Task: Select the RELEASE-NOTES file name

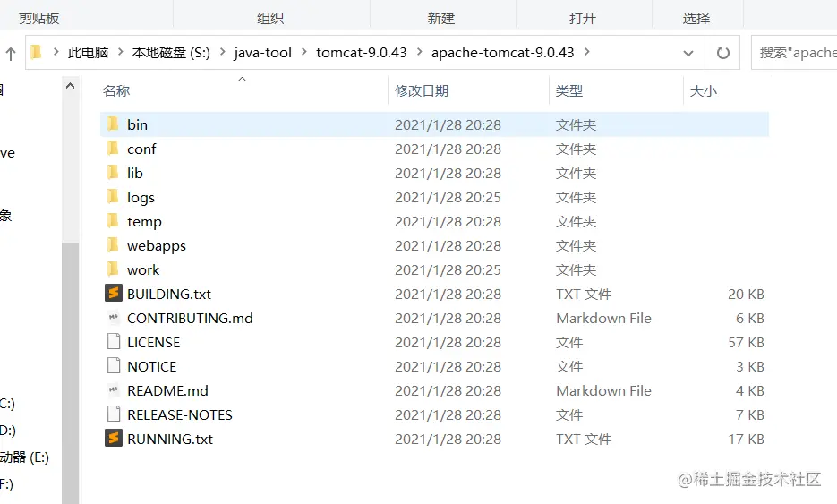Action: pyautogui.click(x=180, y=414)
